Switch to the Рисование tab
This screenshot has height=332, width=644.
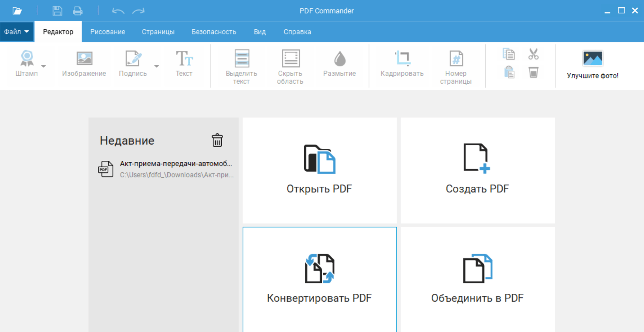tap(108, 32)
